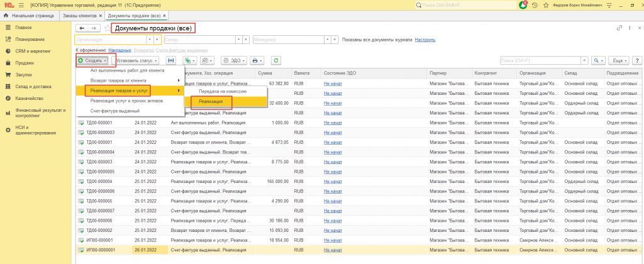
Task: Sort by Контрагент column header
Action: pos(494,73)
